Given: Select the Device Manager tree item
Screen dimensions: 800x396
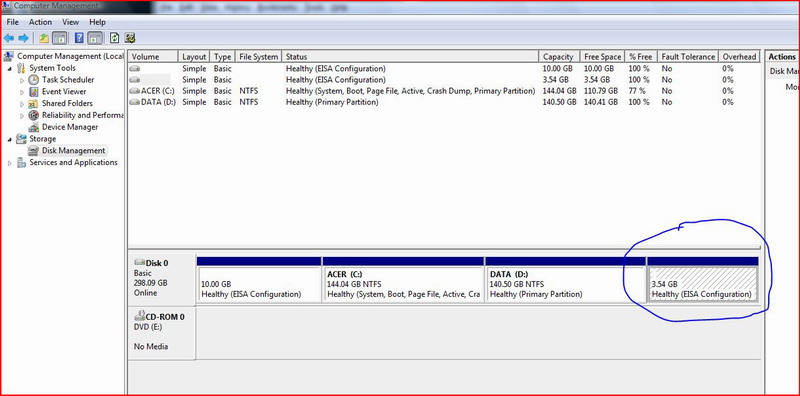Looking at the screenshot, I should point(70,127).
